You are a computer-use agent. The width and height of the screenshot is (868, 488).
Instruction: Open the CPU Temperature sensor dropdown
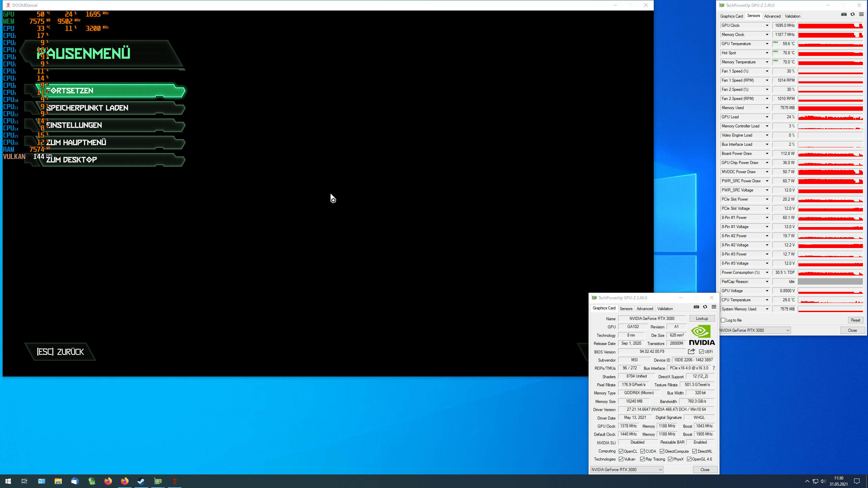[x=767, y=300]
